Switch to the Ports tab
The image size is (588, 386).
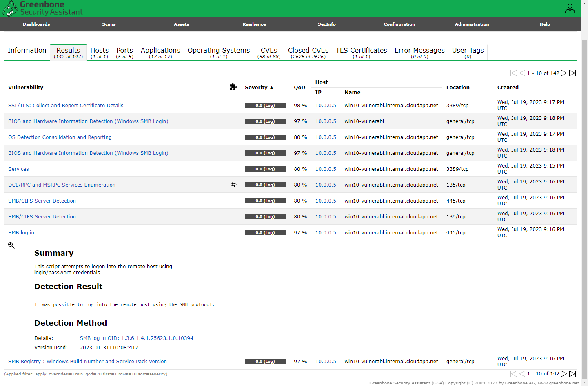coord(125,53)
